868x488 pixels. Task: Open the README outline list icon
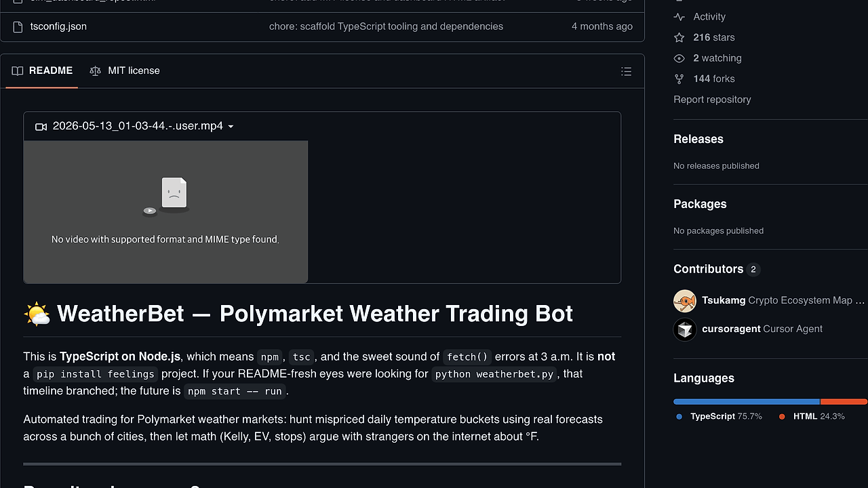(626, 71)
